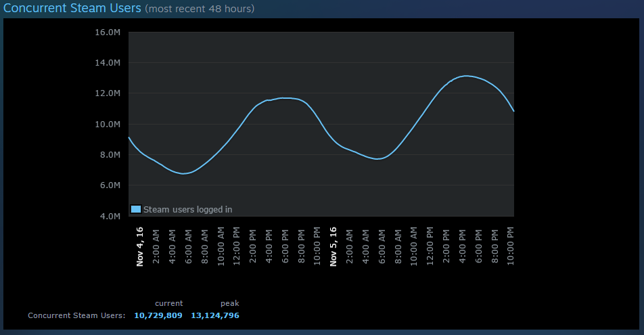Select the current users value 10,729,809

[158, 315]
